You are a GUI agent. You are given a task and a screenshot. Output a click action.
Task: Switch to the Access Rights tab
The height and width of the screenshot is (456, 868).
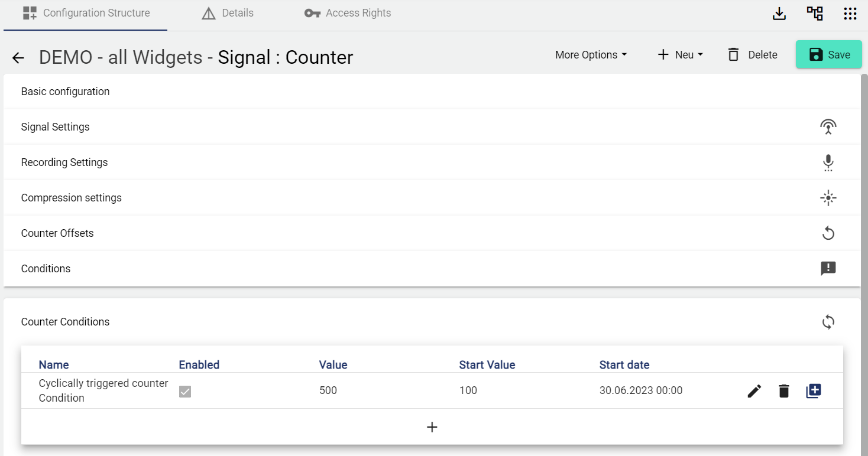click(x=348, y=13)
